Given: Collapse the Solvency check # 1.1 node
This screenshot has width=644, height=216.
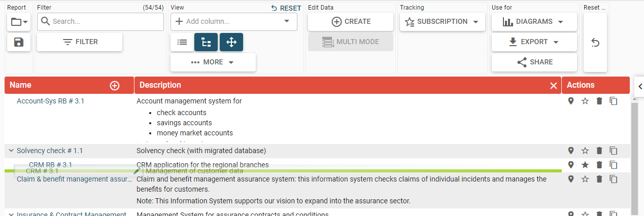Looking at the screenshot, I should point(11,151).
